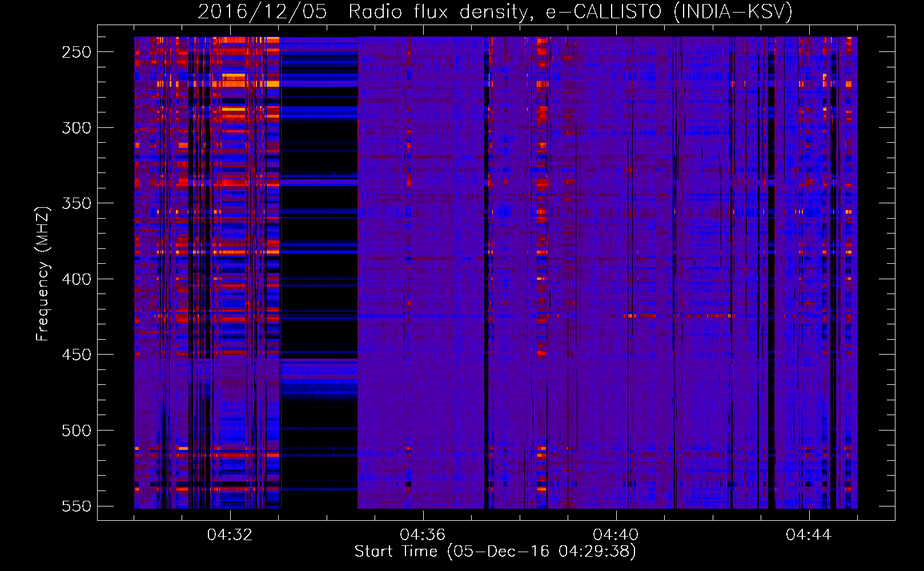Click the 250 frequency tick label
Image resolution: width=924 pixels, height=571 pixels.
tap(77, 52)
